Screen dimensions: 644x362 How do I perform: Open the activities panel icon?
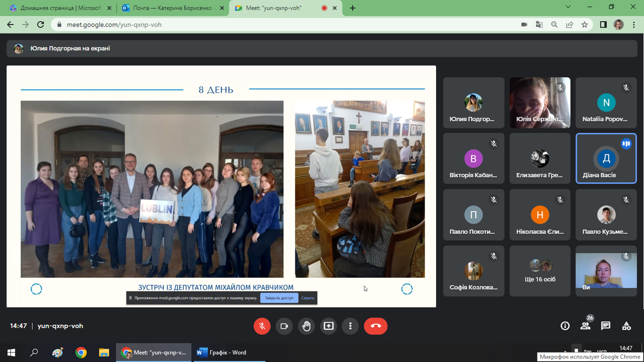[x=626, y=326]
